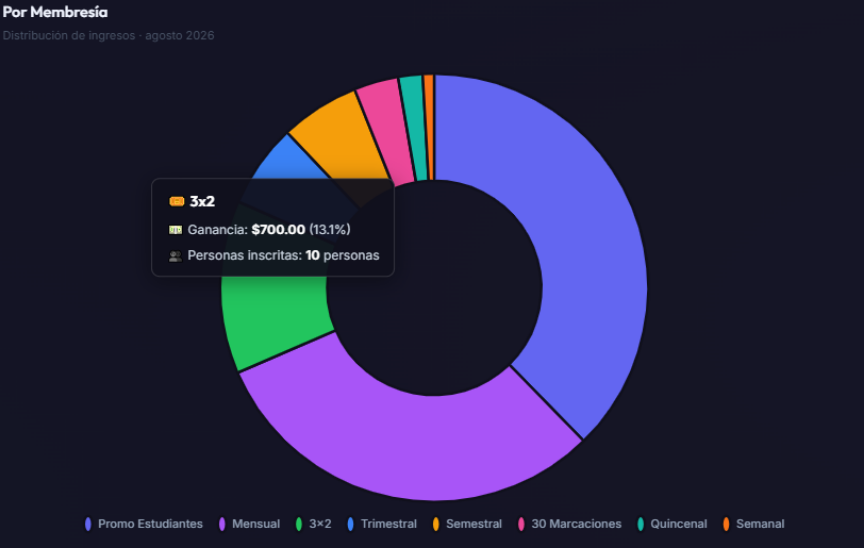The width and height of the screenshot is (864, 548).
Task: Click the $700.00 value in tooltip
Action: tap(278, 230)
